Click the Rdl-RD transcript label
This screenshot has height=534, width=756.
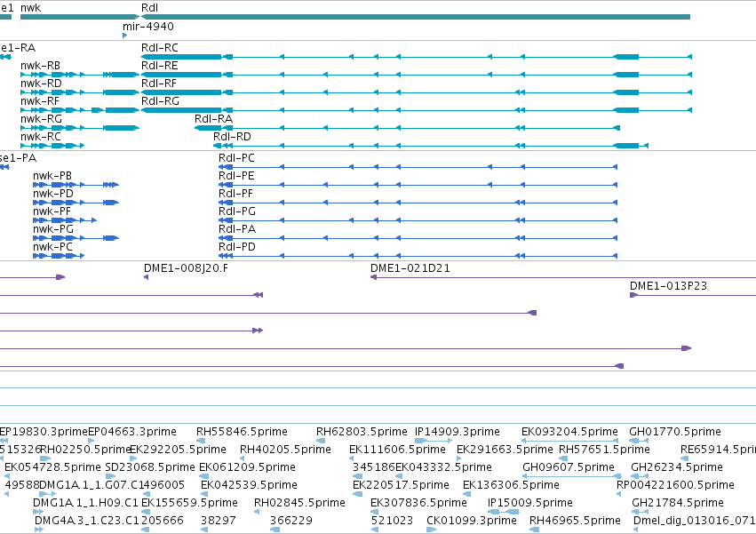coord(232,137)
